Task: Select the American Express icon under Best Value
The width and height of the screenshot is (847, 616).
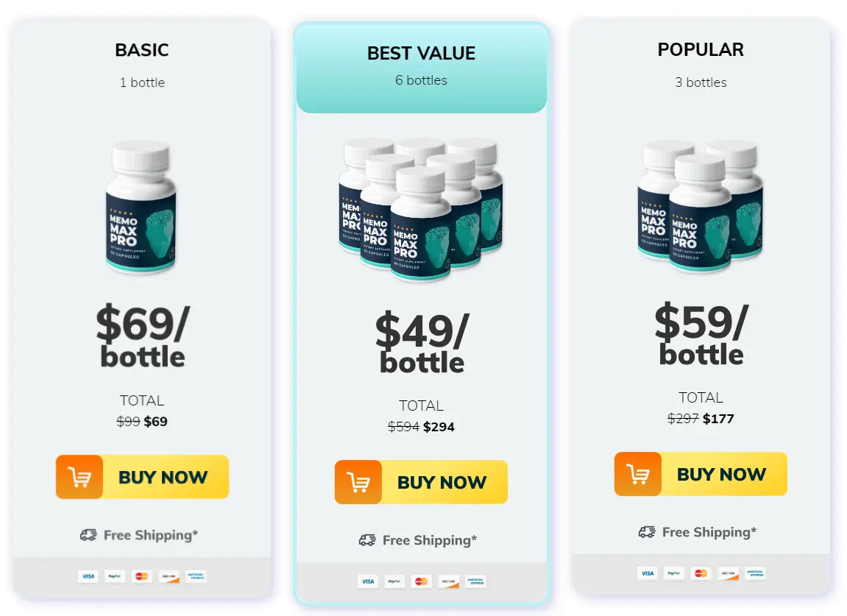Action: tap(475, 581)
